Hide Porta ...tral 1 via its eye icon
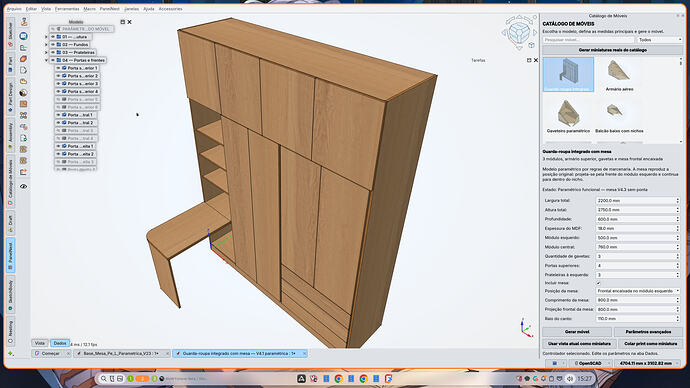 pos(59,115)
